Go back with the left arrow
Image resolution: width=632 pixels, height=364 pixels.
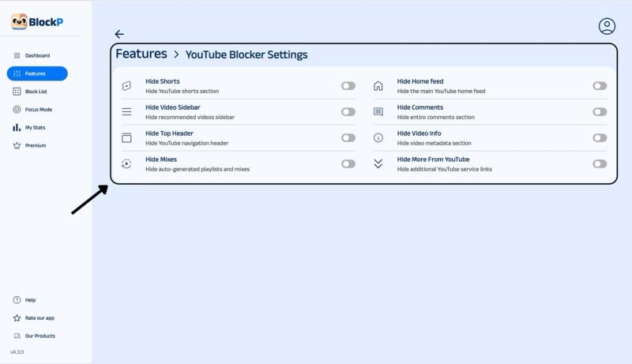(x=119, y=34)
